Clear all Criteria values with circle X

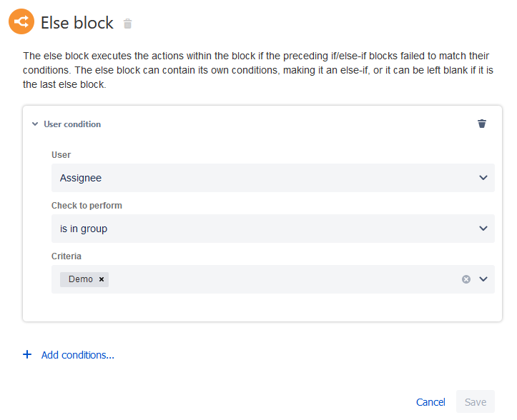[466, 279]
